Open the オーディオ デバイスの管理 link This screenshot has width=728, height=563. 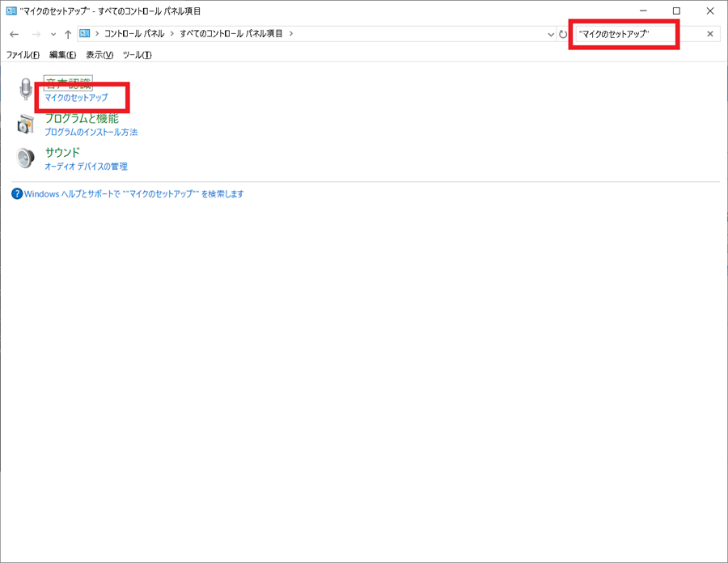coord(86,167)
